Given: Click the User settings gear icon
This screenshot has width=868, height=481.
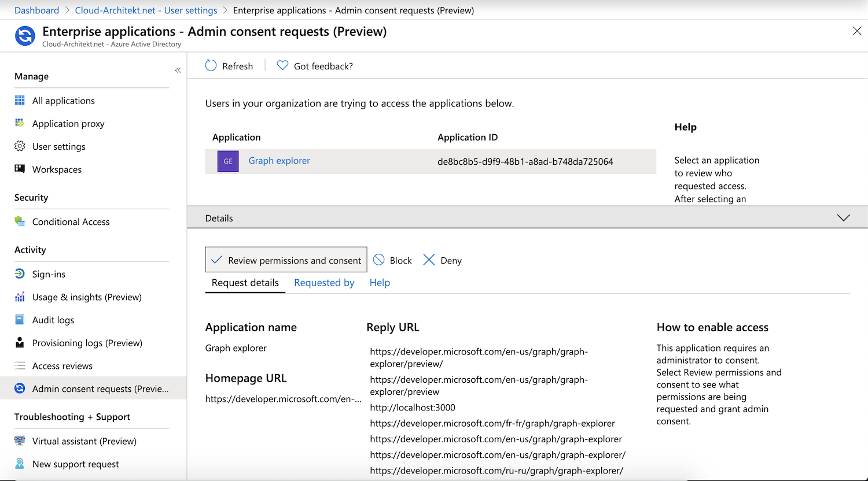Looking at the screenshot, I should pos(20,146).
